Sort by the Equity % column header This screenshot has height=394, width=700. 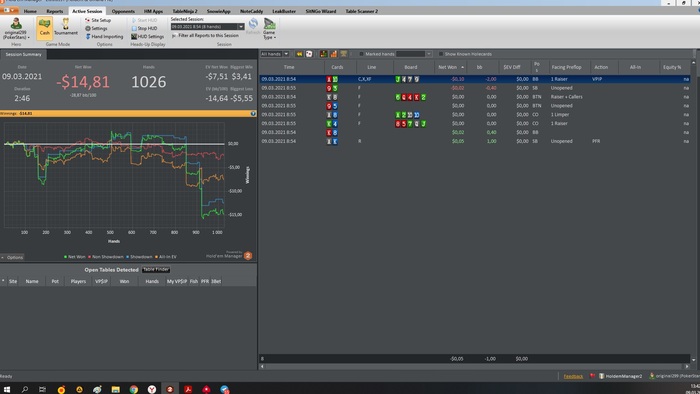[674, 67]
